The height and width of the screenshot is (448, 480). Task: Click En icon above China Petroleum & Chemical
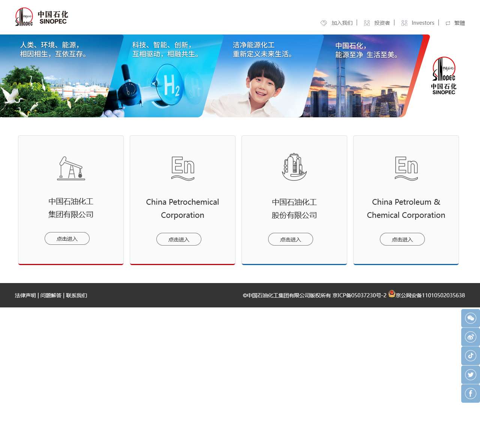[x=406, y=168]
